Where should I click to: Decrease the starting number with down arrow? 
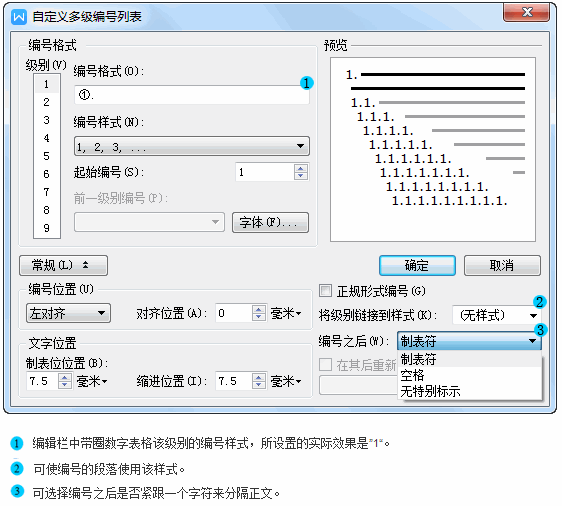[300, 176]
